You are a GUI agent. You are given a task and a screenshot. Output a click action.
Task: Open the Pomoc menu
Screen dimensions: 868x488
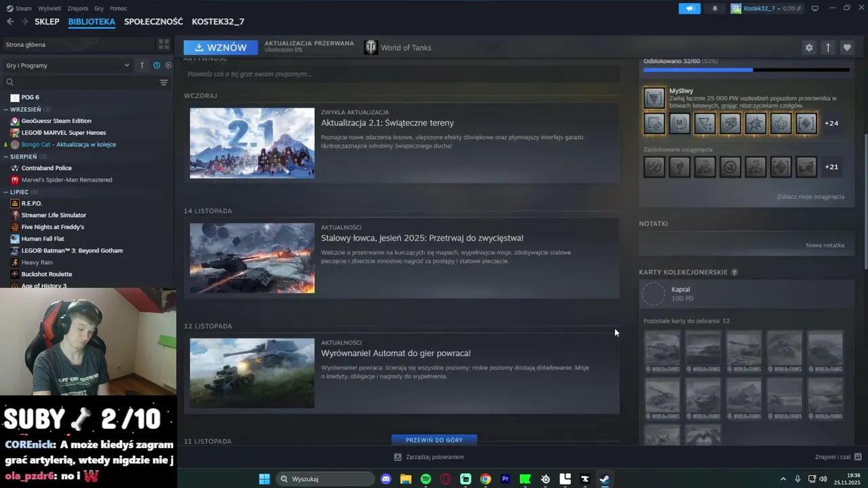pyautogui.click(x=118, y=8)
